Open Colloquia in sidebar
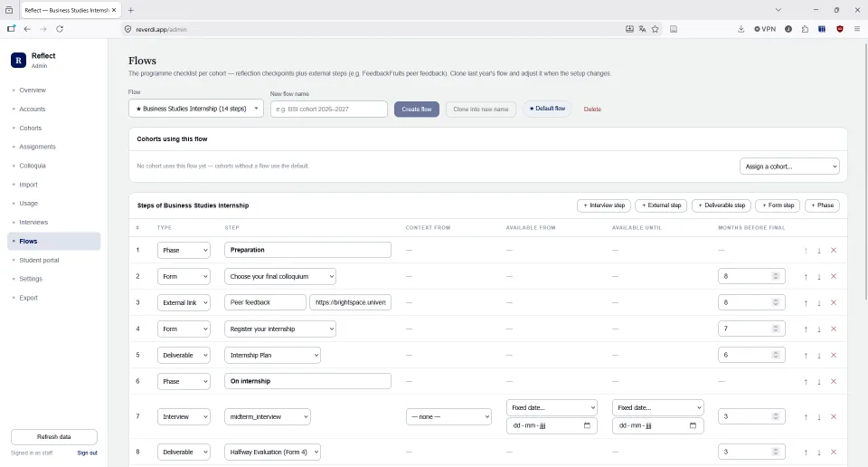Viewport: 868px width, 467px height. [33, 166]
